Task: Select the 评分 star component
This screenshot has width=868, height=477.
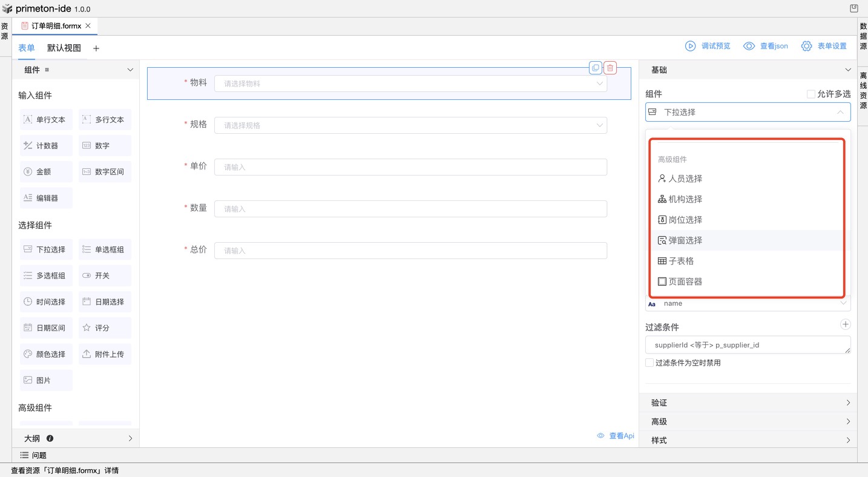Action: click(x=104, y=327)
